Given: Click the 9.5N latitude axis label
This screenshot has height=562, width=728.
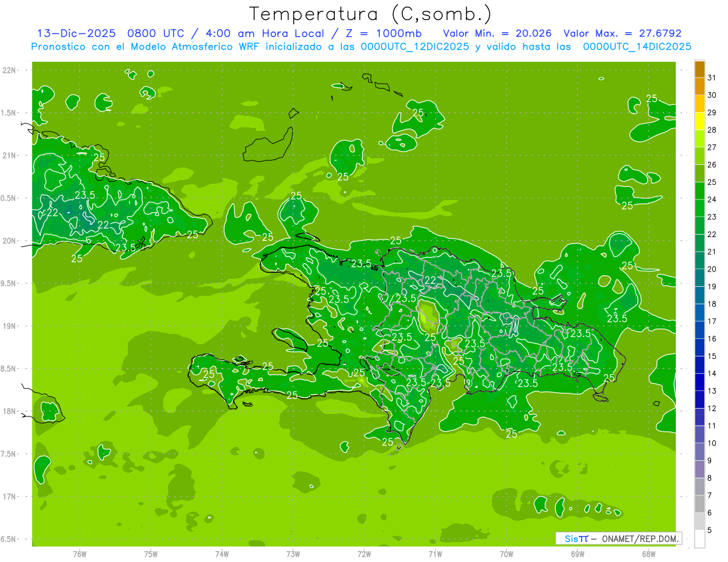Looking at the screenshot, I should click(9, 283).
